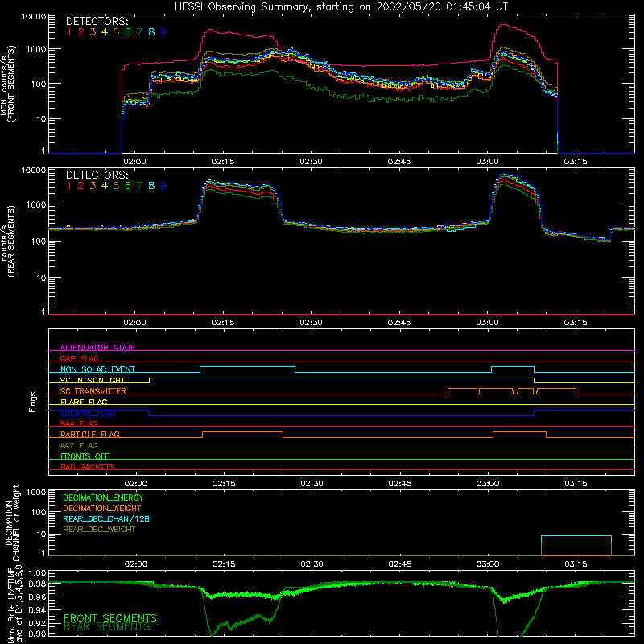Click the ECLIPSE_FLAG label
Viewport: 644px width, 644px height.
[x=88, y=413]
